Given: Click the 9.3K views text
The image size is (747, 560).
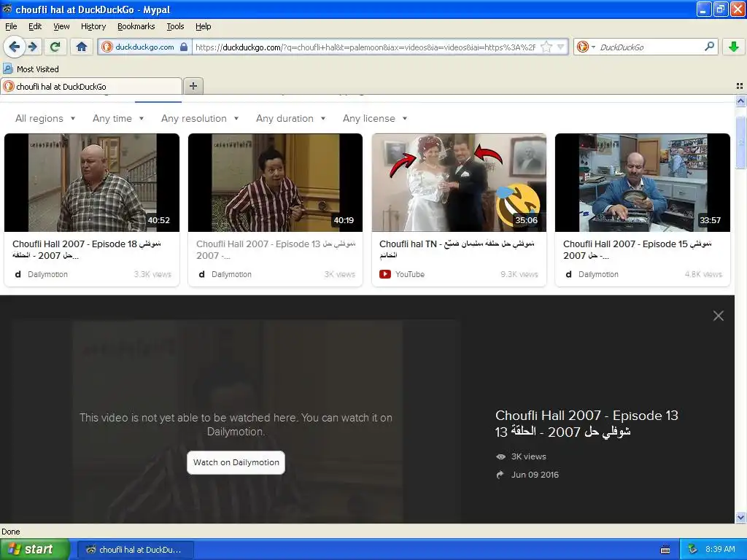Looking at the screenshot, I should click(519, 274).
